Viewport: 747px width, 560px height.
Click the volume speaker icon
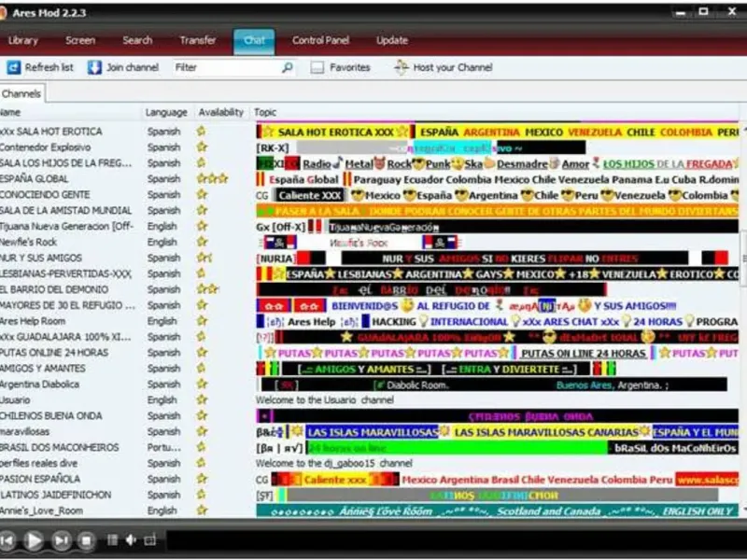coord(131,540)
